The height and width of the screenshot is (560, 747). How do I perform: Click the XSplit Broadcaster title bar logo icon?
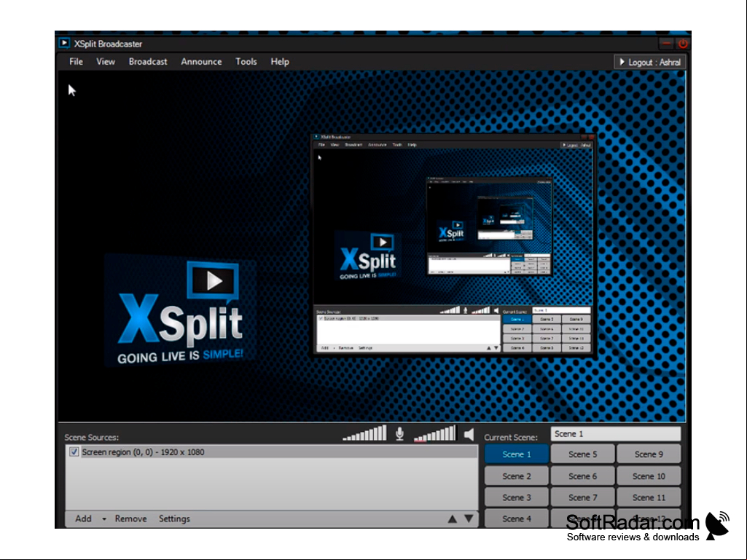tap(64, 44)
